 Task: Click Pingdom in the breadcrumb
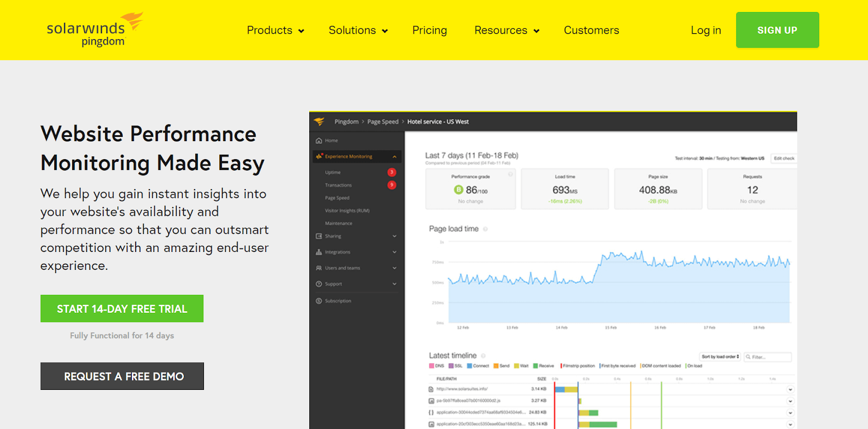[x=347, y=122]
